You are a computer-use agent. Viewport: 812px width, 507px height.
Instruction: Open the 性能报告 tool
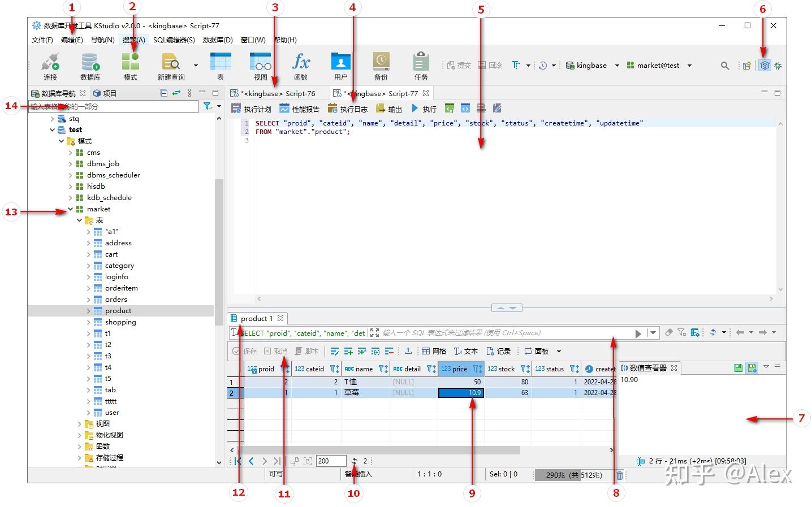click(299, 109)
